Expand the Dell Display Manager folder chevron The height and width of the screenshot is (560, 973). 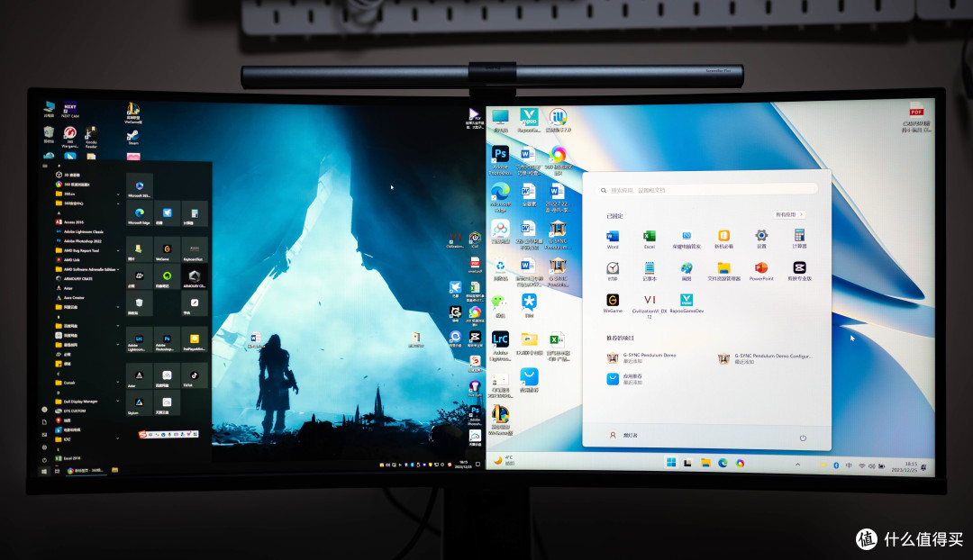click(118, 402)
